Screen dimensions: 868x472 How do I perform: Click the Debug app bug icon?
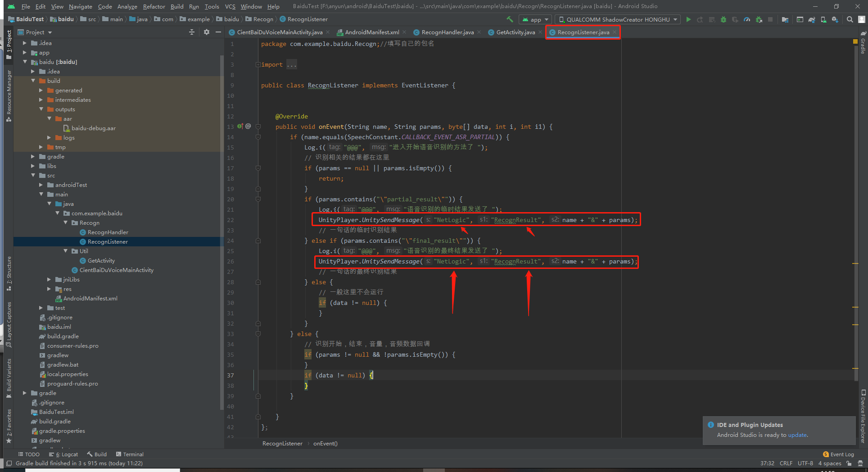723,19
